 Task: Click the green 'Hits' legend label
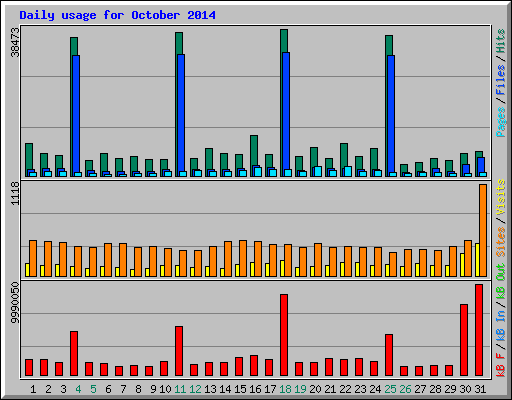coord(501,41)
